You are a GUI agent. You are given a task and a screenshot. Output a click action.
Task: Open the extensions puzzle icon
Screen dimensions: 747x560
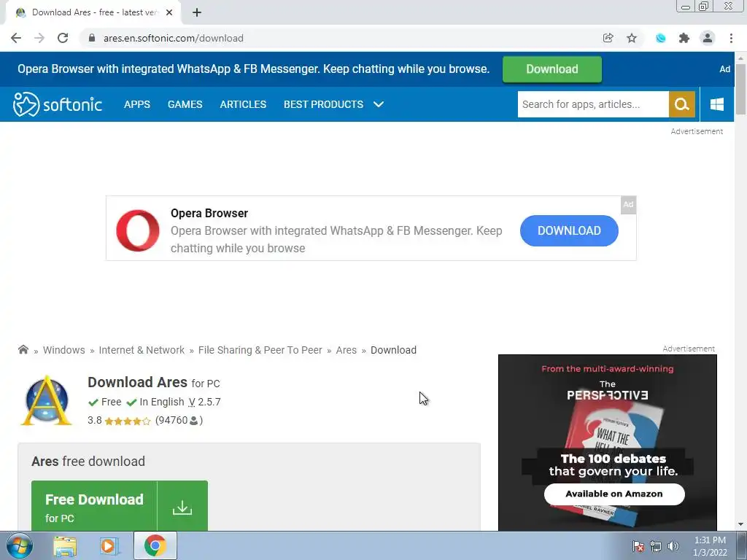point(684,38)
